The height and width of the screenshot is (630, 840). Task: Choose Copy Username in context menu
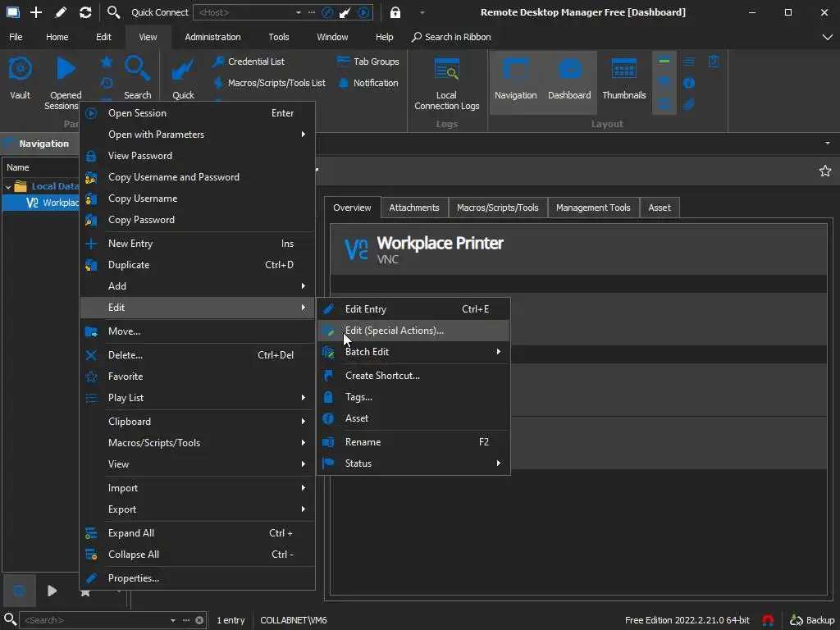197,199
